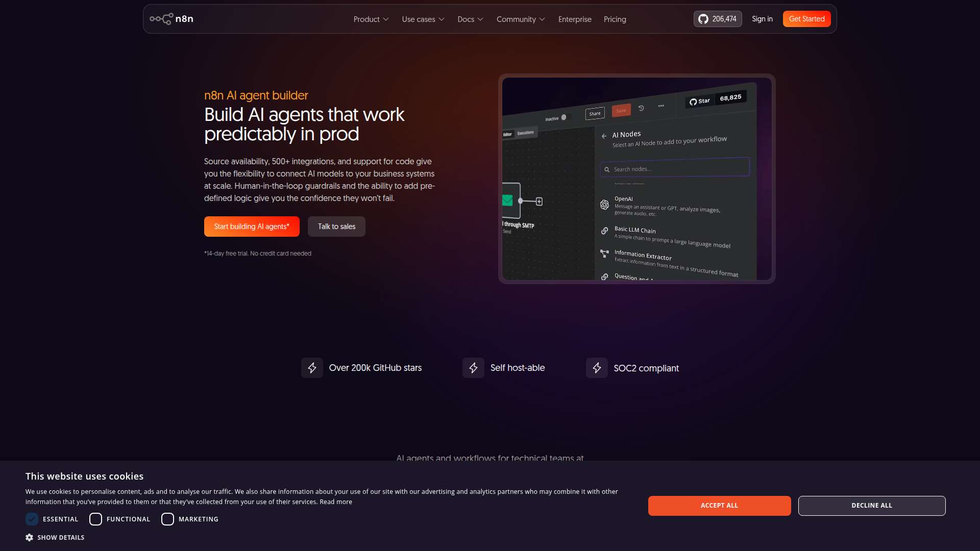Screen dimensions: 980x551
Task: Click the gear icon next to Show Details
Action: click(x=29, y=537)
